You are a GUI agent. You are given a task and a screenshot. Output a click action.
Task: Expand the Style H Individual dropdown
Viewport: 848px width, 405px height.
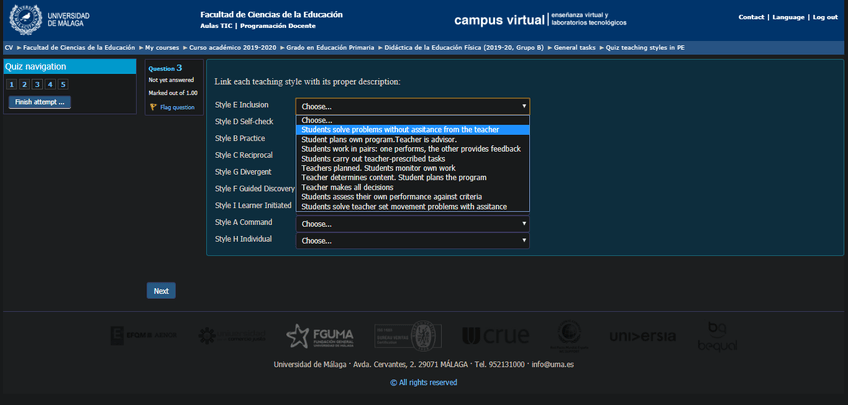412,241
